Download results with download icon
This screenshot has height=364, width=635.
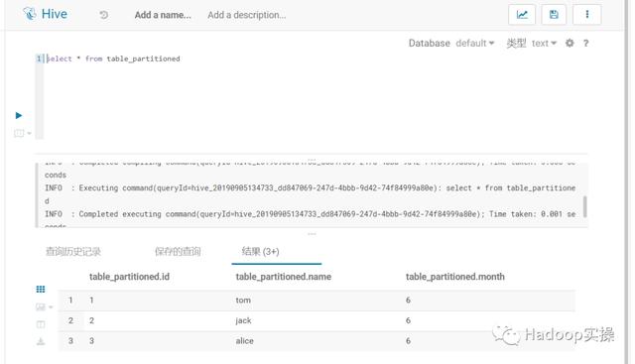point(41,342)
